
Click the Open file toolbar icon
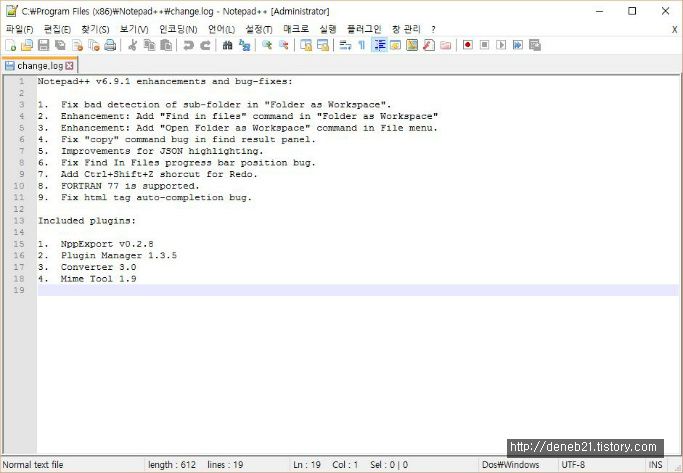[27, 45]
